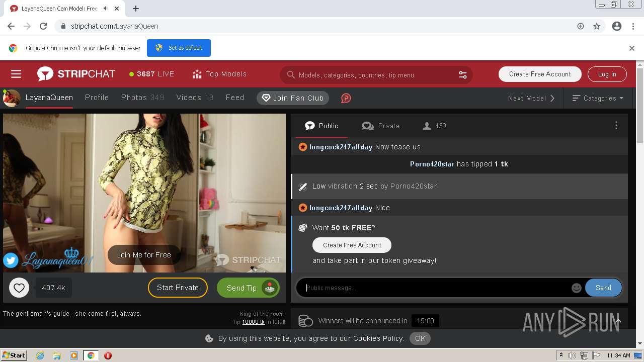The height and width of the screenshot is (362, 644).
Task: Open the Windows Start menu
Action: click(x=14, y=355)
